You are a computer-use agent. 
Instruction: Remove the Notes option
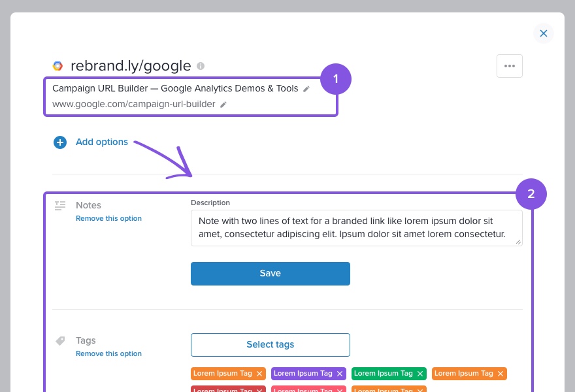pos(108,218)
